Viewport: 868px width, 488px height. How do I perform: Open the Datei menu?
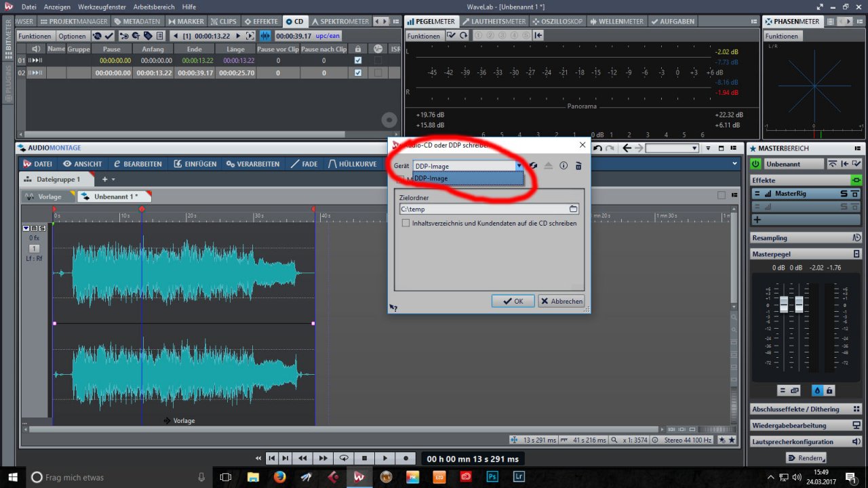[x=29, y=6]
